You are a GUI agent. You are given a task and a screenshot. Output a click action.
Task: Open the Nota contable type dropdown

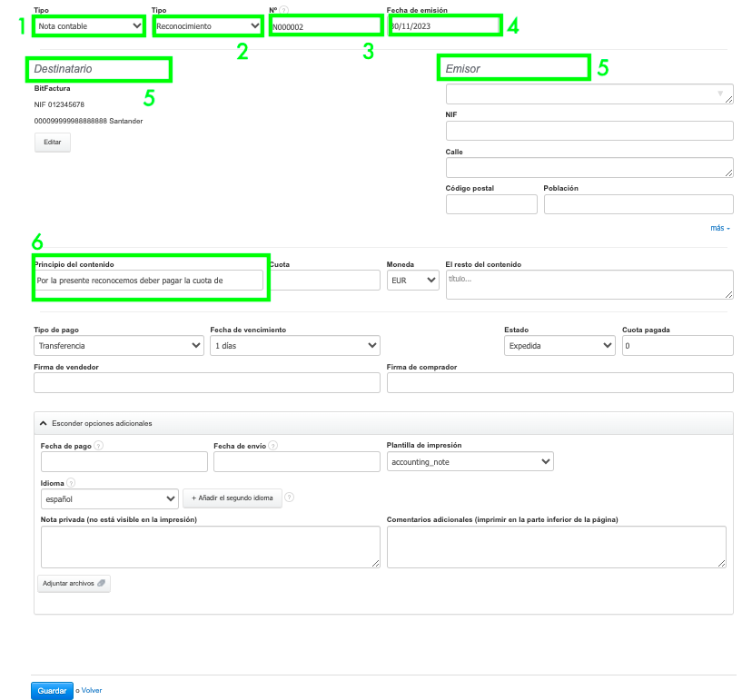pyautogui.click(x=89, y=26)
